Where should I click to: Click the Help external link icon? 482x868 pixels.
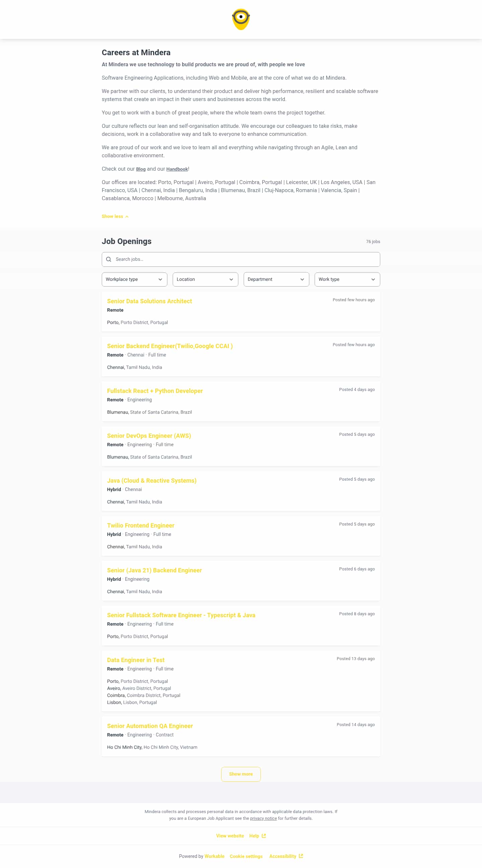tap(264, 836)
